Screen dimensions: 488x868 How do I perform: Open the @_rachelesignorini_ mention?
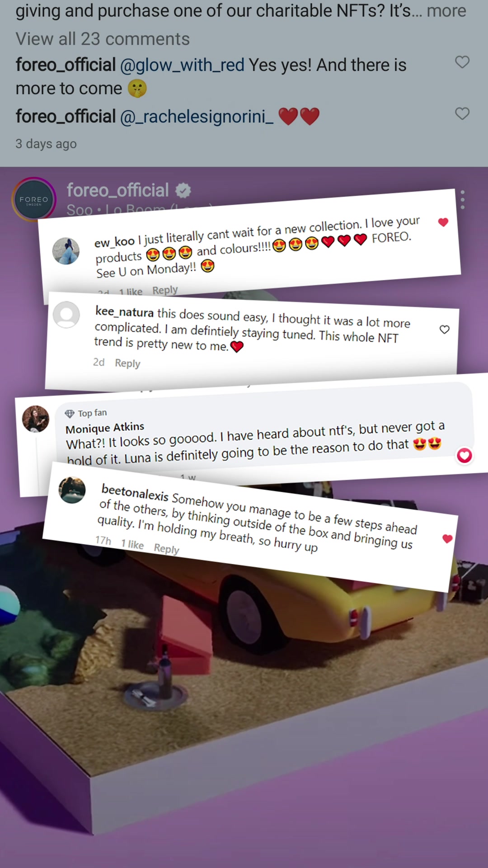[x=197, y=117]
